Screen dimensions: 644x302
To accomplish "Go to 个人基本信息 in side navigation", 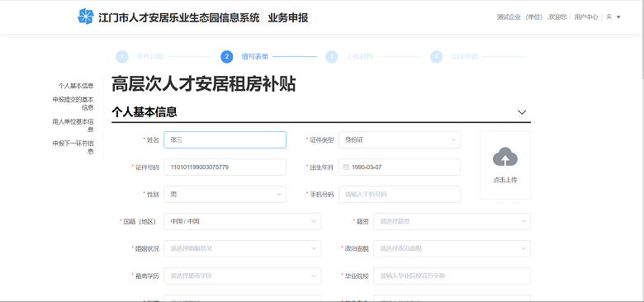I will [76, 86].
